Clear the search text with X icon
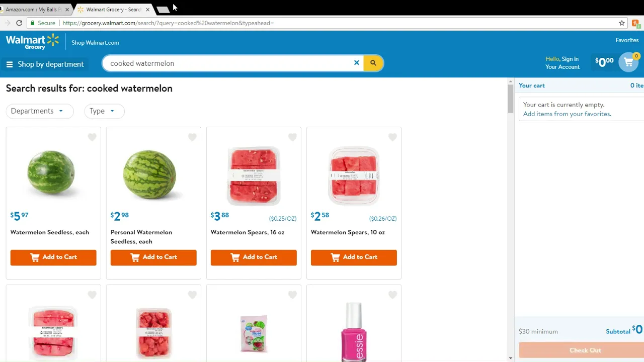This screenshot has width=644, height=362. [357, 63]
